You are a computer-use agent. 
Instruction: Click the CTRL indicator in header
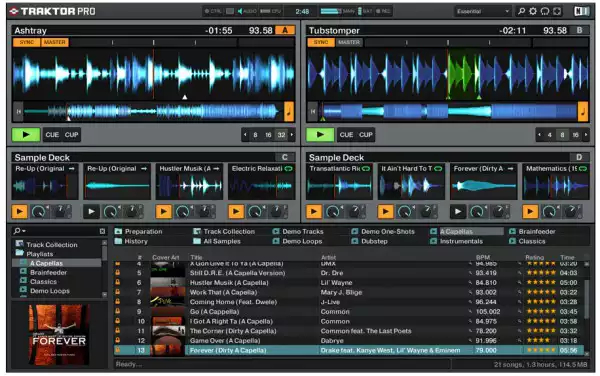click(x=213, y=11)
